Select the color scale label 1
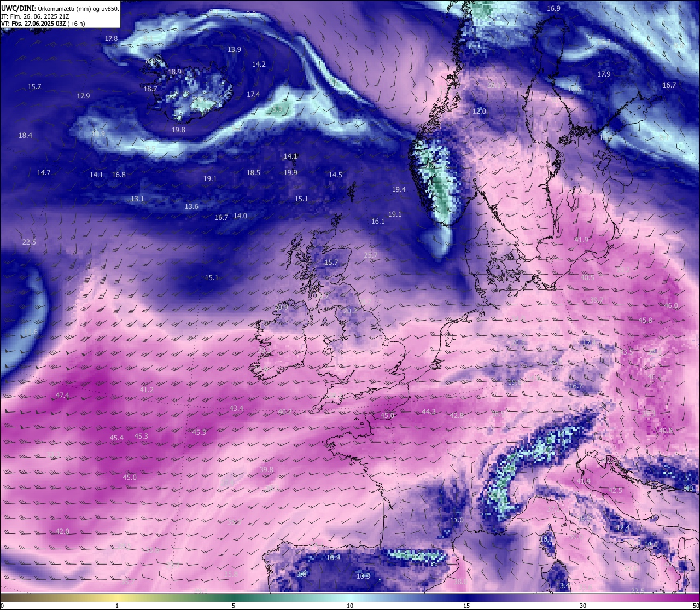Image resolution: width=700 pixels, height=610 pixels. tap(117, 606)
